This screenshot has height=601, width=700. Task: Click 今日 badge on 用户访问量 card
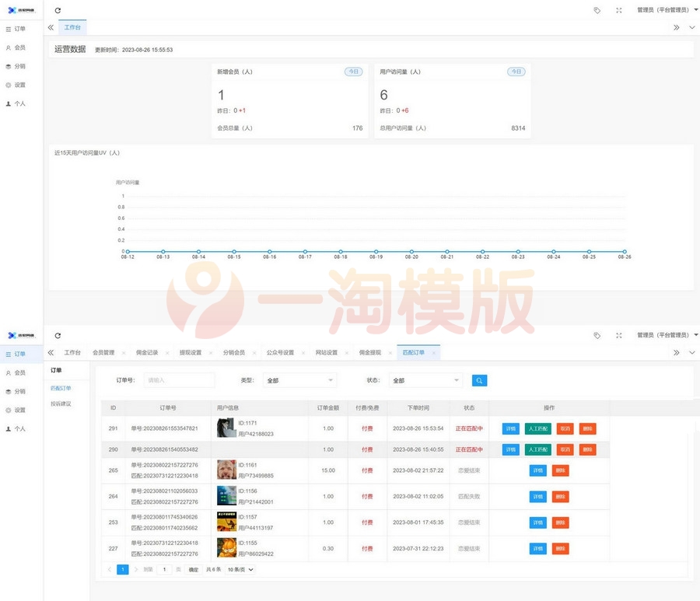click(x=516, y=72)
